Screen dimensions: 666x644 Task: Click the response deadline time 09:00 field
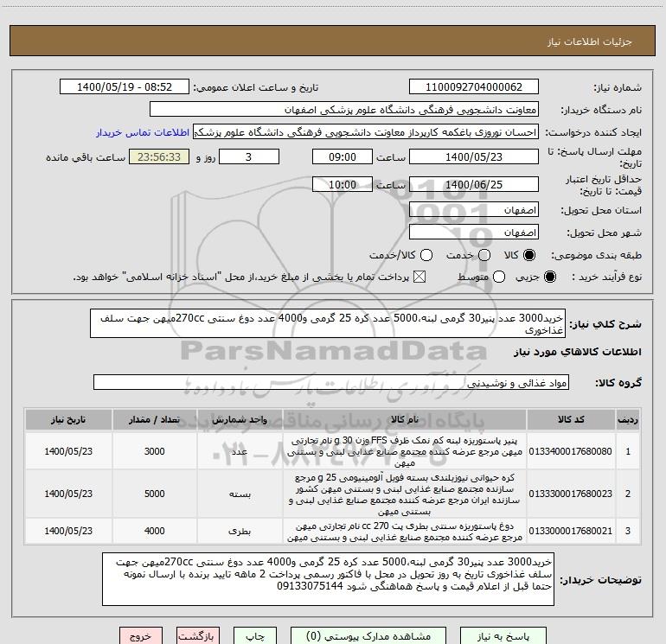(343, 156)
